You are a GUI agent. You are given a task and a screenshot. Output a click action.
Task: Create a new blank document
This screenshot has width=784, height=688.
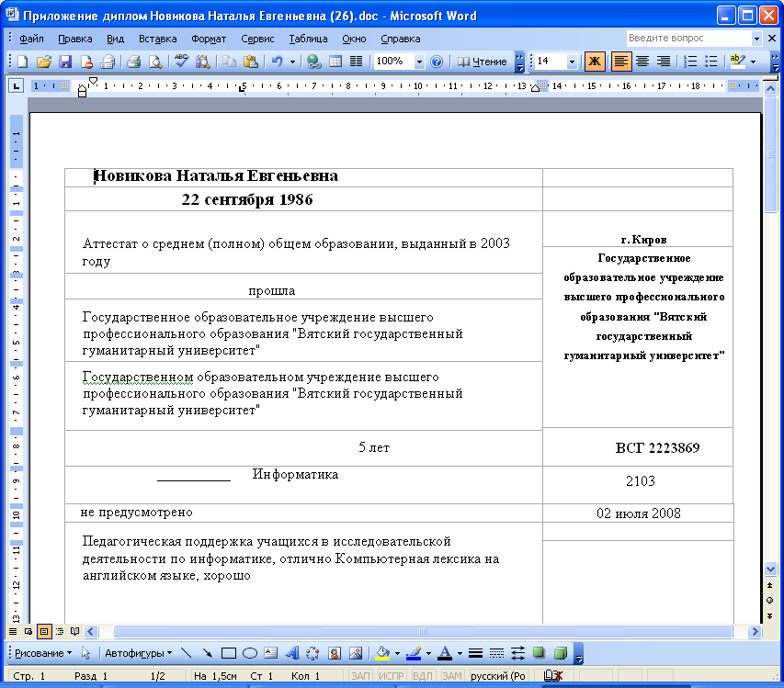[23, 62]
